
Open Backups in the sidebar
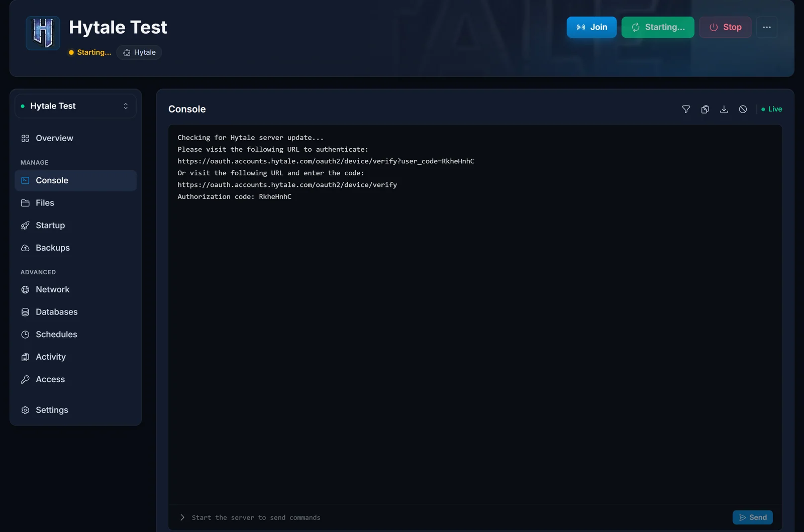76,248
